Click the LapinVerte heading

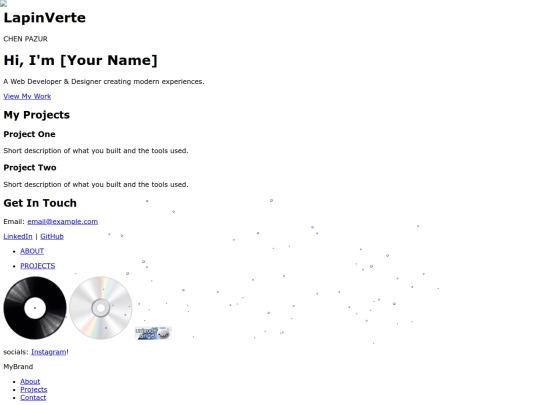44,18
